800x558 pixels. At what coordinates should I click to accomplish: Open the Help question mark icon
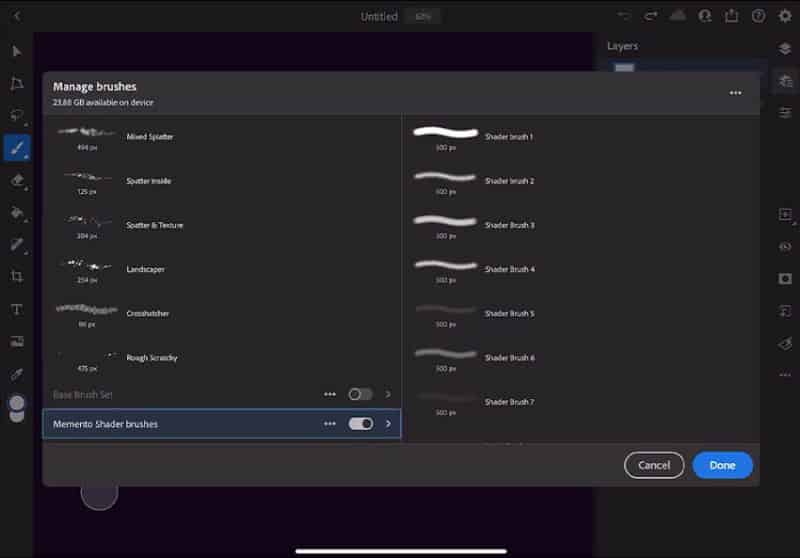coord(759,16)
